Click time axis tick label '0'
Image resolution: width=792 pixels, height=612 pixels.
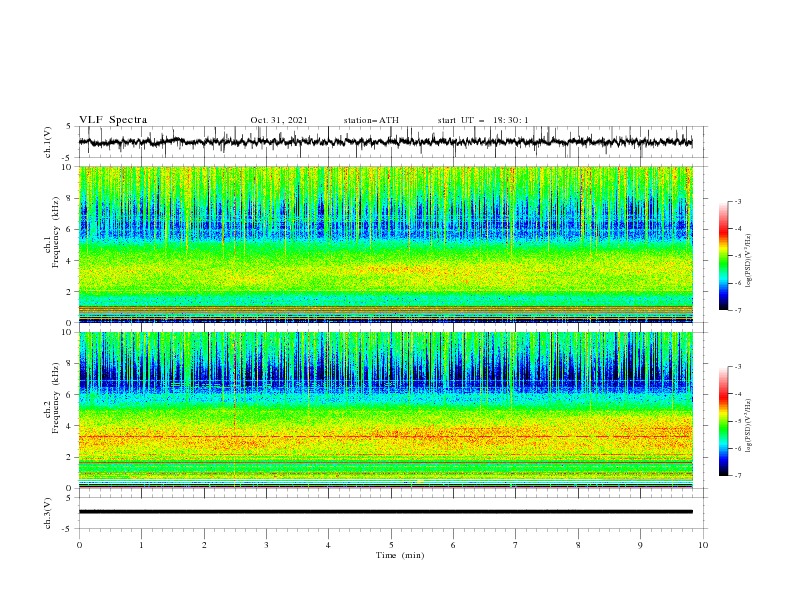point(79,545)
